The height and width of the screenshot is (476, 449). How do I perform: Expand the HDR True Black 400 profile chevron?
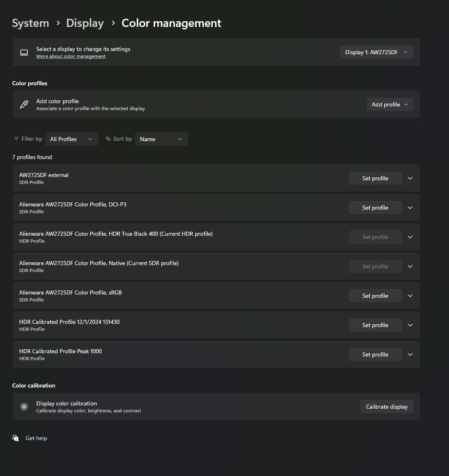[x=410, y=237]
